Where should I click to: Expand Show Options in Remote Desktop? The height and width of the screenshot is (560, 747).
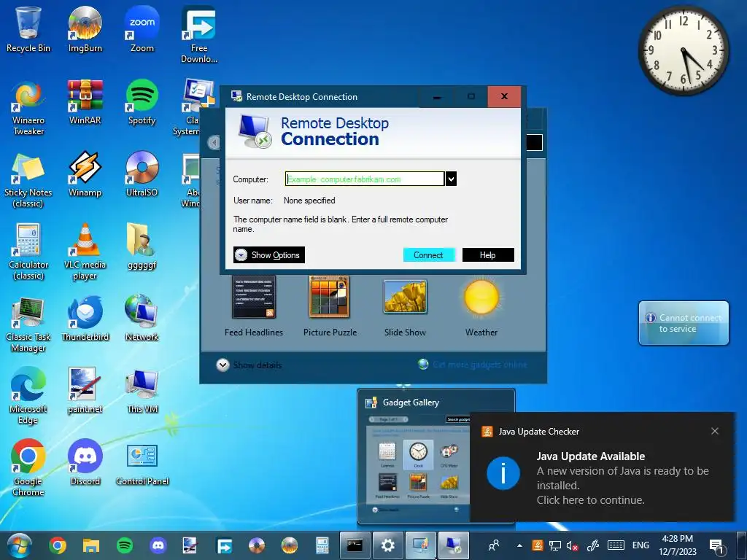[268, 254]
